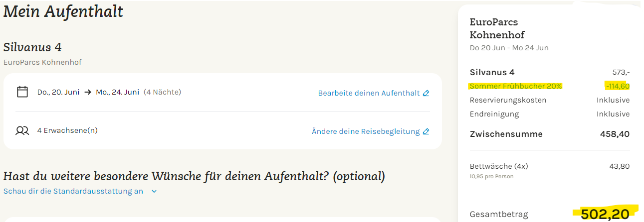Click the arrow between the two dates

click(x=88, y=92)
